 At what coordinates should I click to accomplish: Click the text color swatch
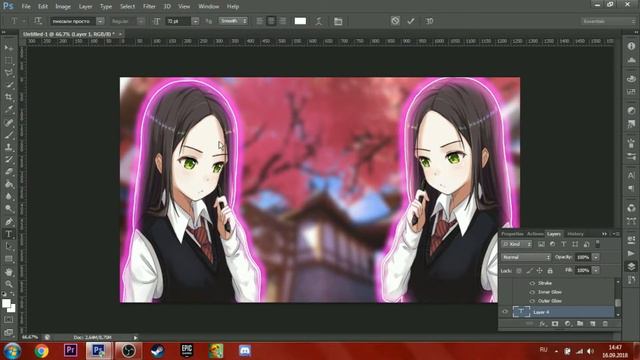coord(300,21)
